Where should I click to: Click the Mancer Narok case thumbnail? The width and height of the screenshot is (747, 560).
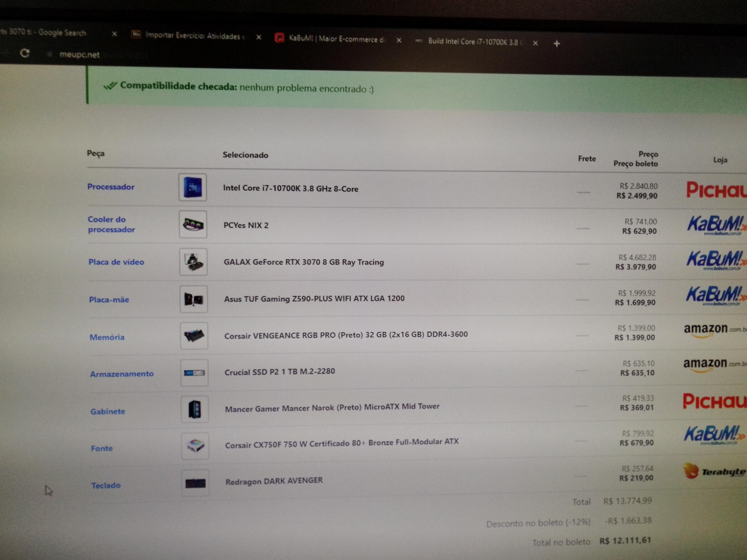(195, 409)
